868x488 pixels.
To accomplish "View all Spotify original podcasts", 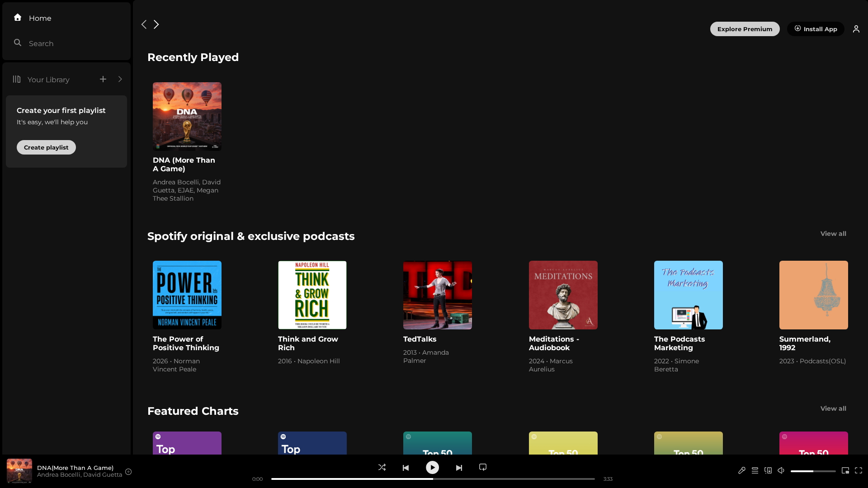I will pyautogui.click(x=833, y=234).
